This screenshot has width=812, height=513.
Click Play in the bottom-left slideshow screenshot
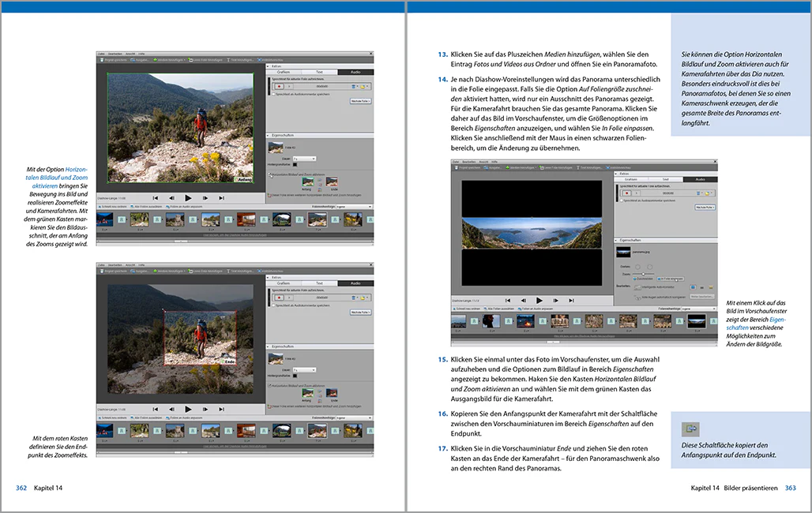188,410
